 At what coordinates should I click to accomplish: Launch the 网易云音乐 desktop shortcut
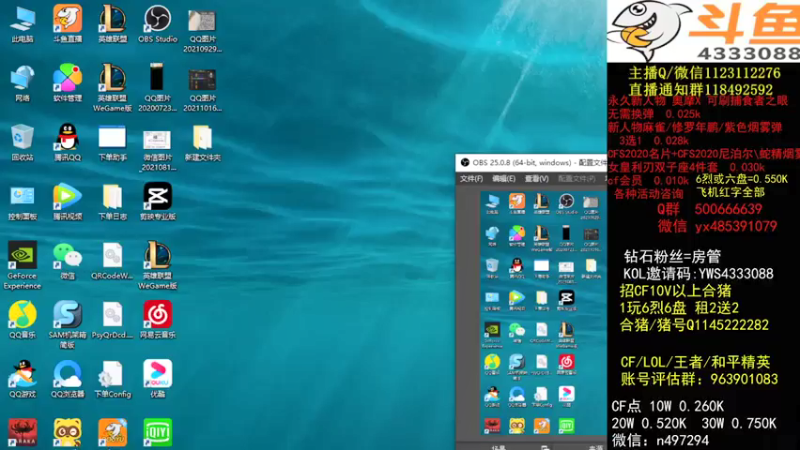[157, 321]
